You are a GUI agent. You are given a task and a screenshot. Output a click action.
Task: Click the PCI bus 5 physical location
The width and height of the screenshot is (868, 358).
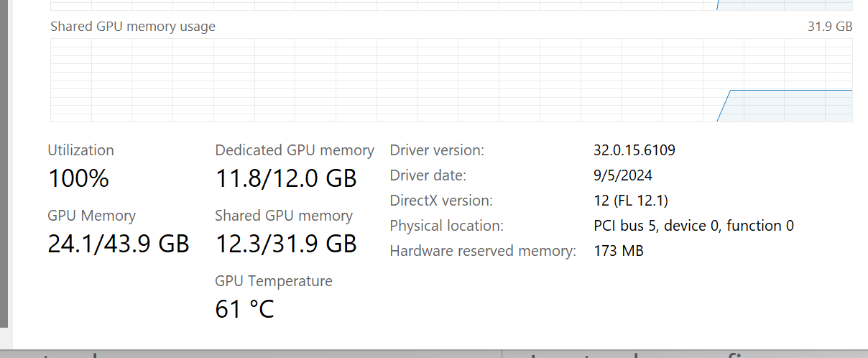click(x=693, y=226)
